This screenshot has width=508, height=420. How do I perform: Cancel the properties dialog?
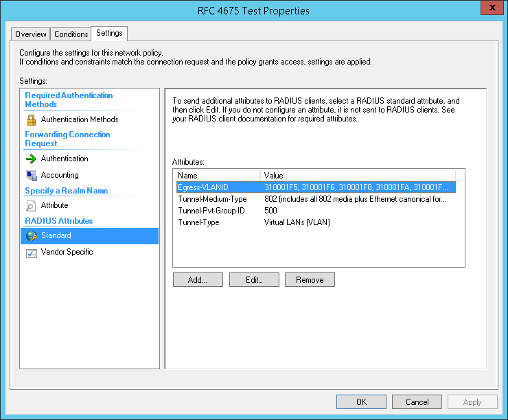click(417, 402)
